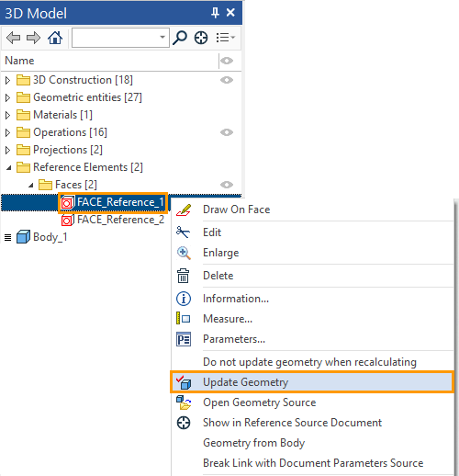Image resolution: width=459 pixels, height=476 pixels.
Task: Click the home icon in 3D Model toolbar
Action: click(55, 38)
